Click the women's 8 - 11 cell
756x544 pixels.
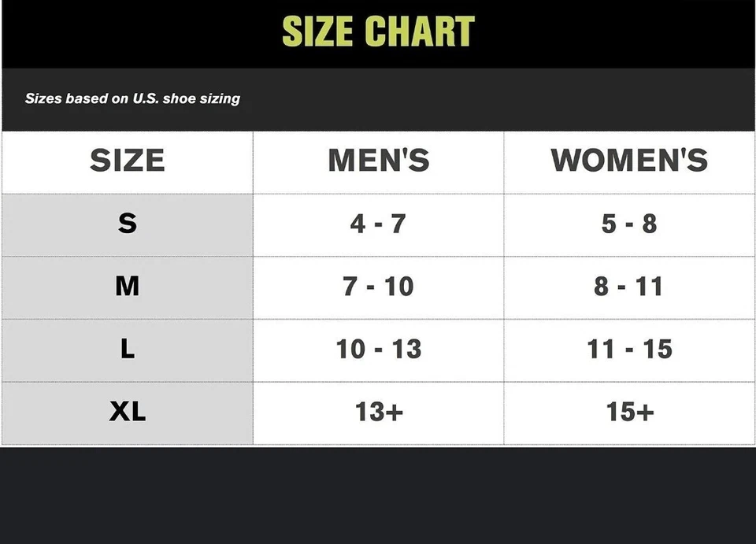point(629,287)
